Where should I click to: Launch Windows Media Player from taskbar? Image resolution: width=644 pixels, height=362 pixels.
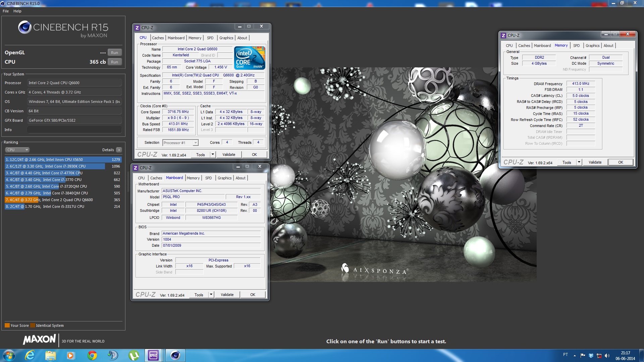(x=71, y=355)
